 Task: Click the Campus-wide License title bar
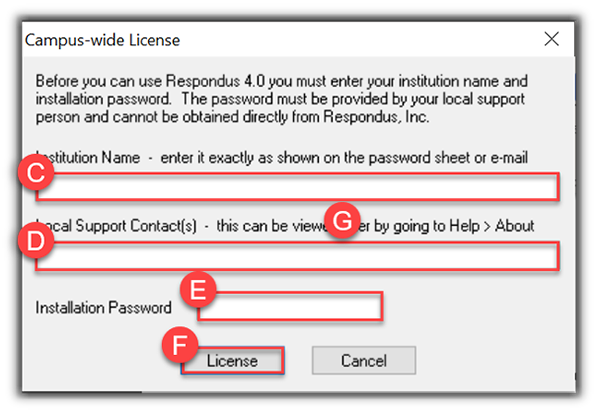click(x=250, y=40)
